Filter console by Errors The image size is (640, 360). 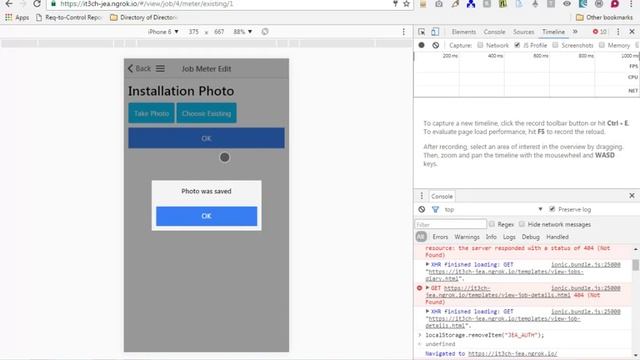[x=440, y=237]
